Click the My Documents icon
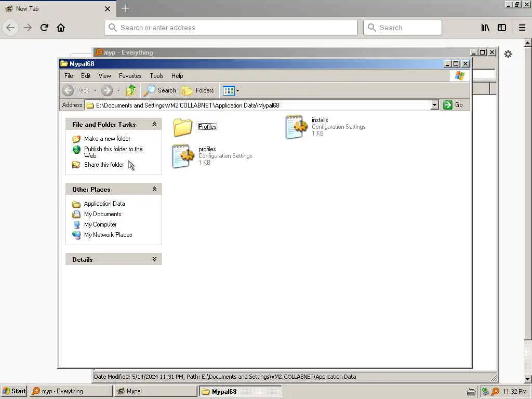Screen dimensions: 532x399 tap(76, 214)
